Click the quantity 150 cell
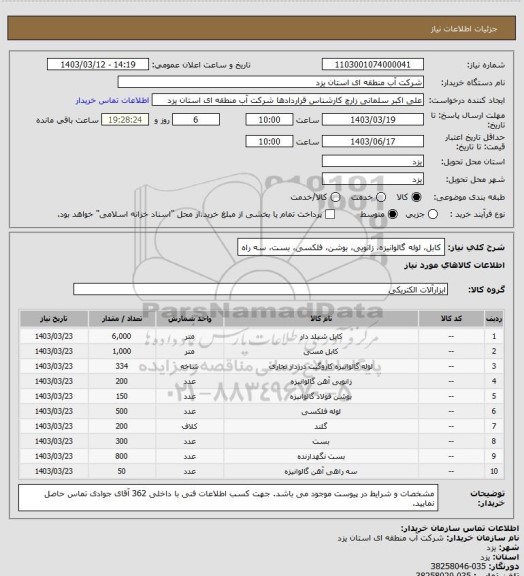 122,397
